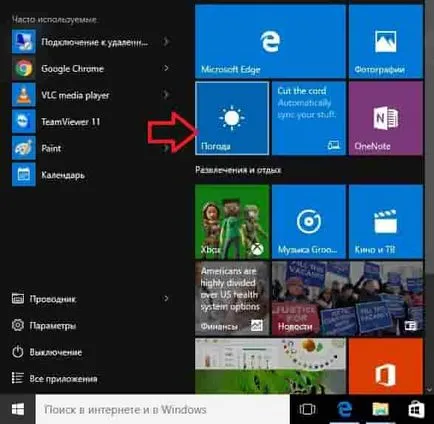Open the OneNote tile
The image size is (434, 424).
386,118
